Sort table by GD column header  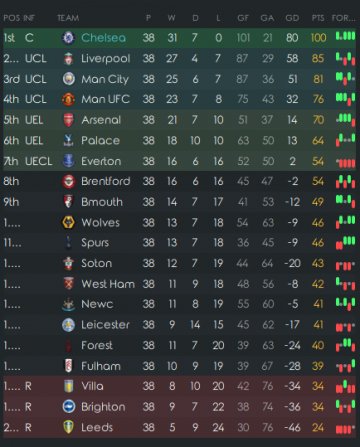tap(292, 18)
